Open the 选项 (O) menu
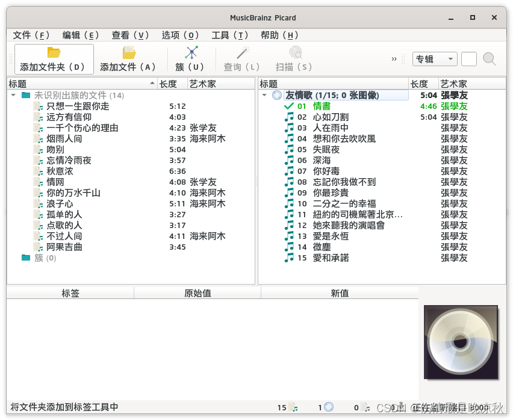Viewport: 513px width, 420px height. [x=180, y=35]
